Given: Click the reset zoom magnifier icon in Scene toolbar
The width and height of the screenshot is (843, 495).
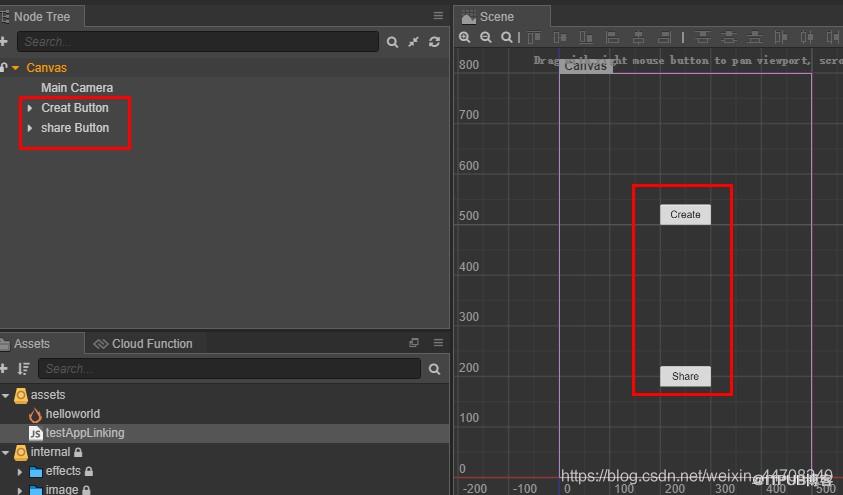Looking at the screenshot, I should coord(506,37).
